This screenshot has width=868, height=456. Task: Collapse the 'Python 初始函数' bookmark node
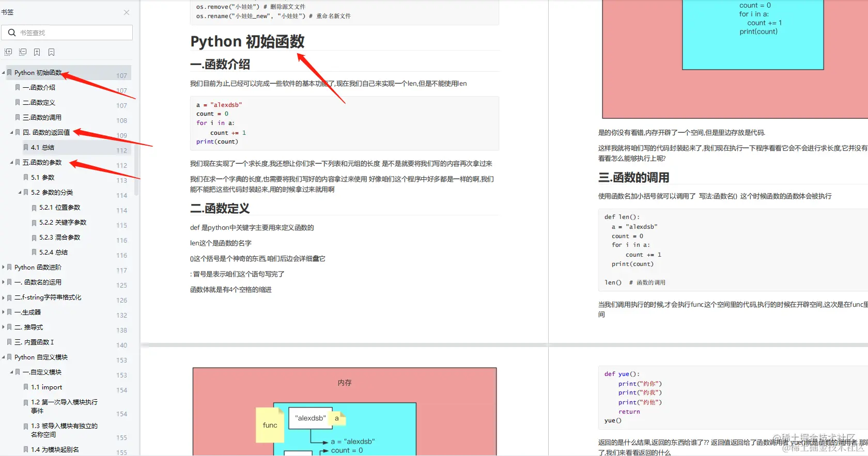point(3,73)
